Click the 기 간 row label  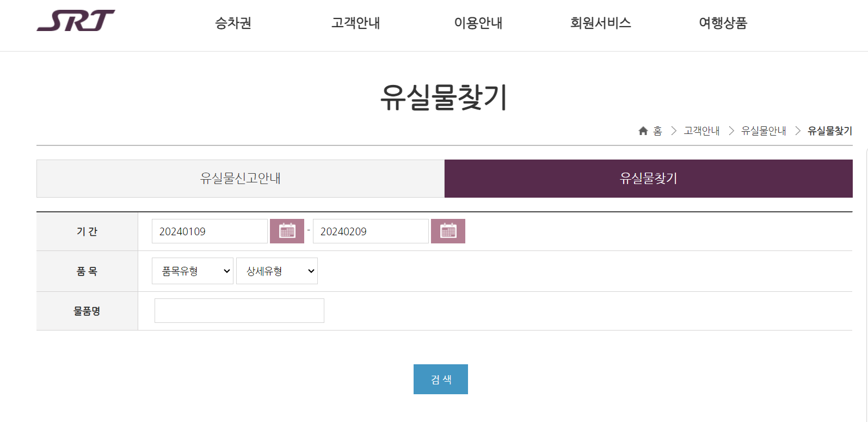(x=87, y=231)
